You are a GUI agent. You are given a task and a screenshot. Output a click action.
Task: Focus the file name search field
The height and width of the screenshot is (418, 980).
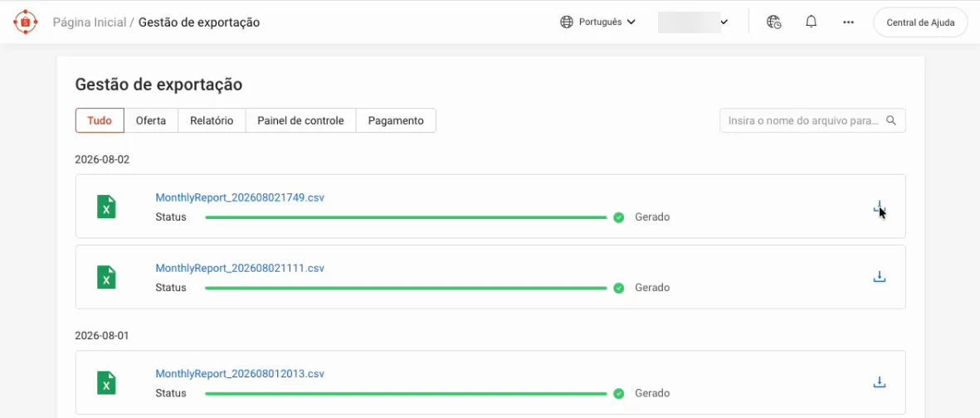tap(812, 120)
